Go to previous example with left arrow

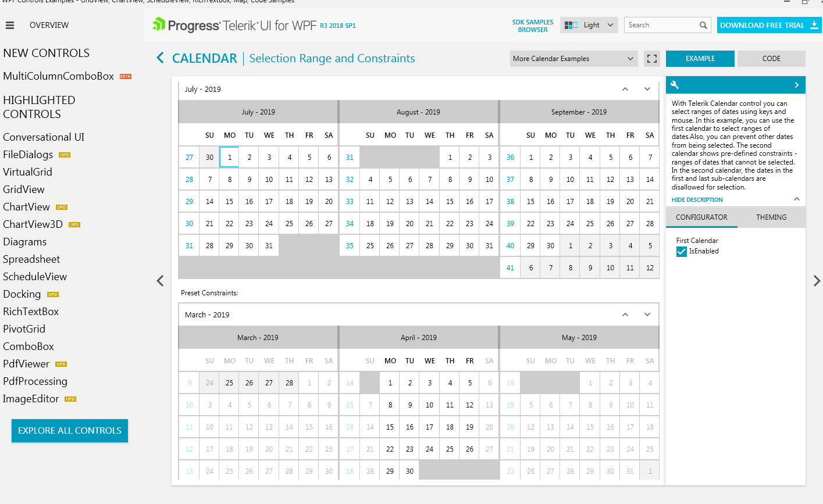coord(161,281)
